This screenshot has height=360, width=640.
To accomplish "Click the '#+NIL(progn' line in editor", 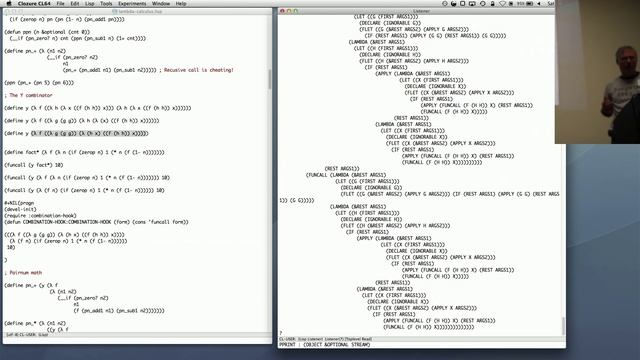I will 19,203.
